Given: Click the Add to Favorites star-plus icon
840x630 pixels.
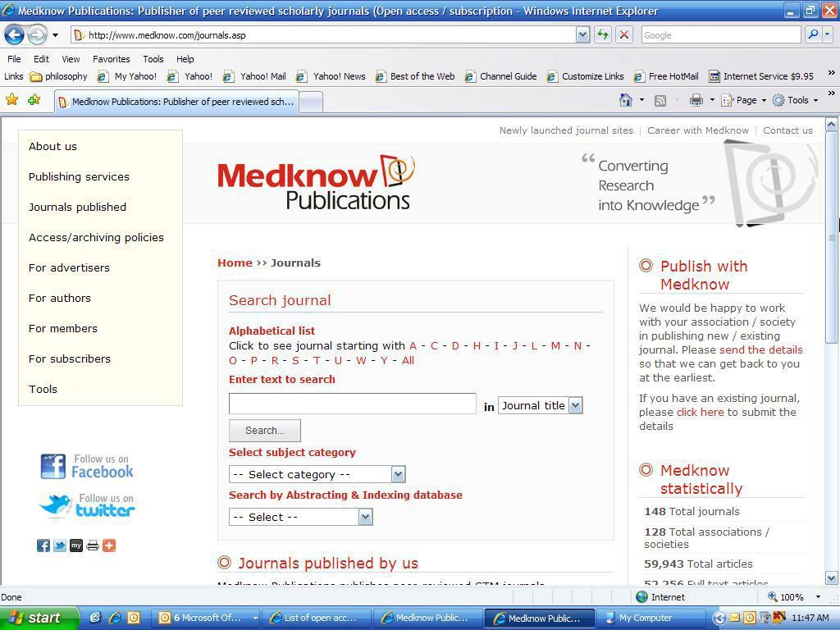Looking at the screenshot, I should point(34,99).
